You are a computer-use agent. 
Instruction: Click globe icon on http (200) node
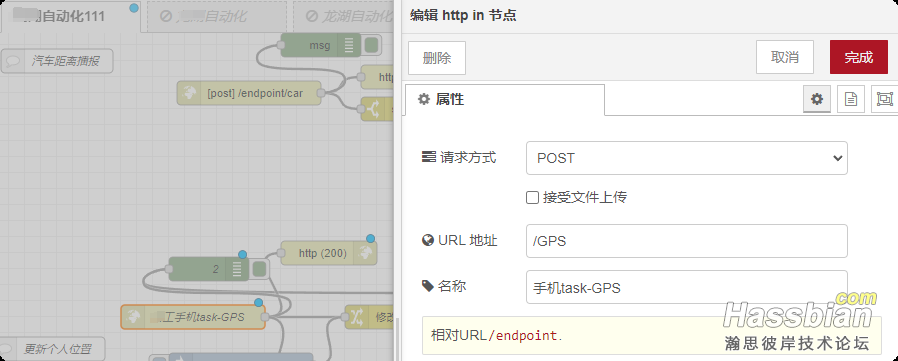coord(365,253)
